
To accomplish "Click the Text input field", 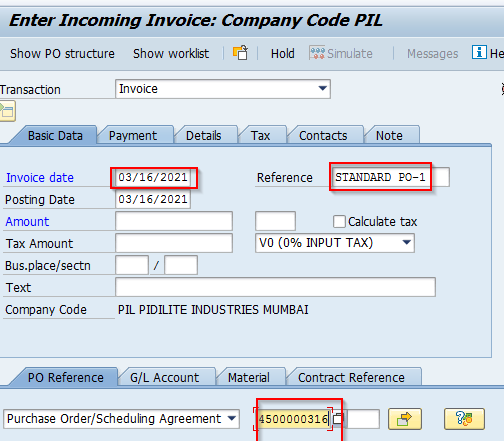I will pos(275,287).
